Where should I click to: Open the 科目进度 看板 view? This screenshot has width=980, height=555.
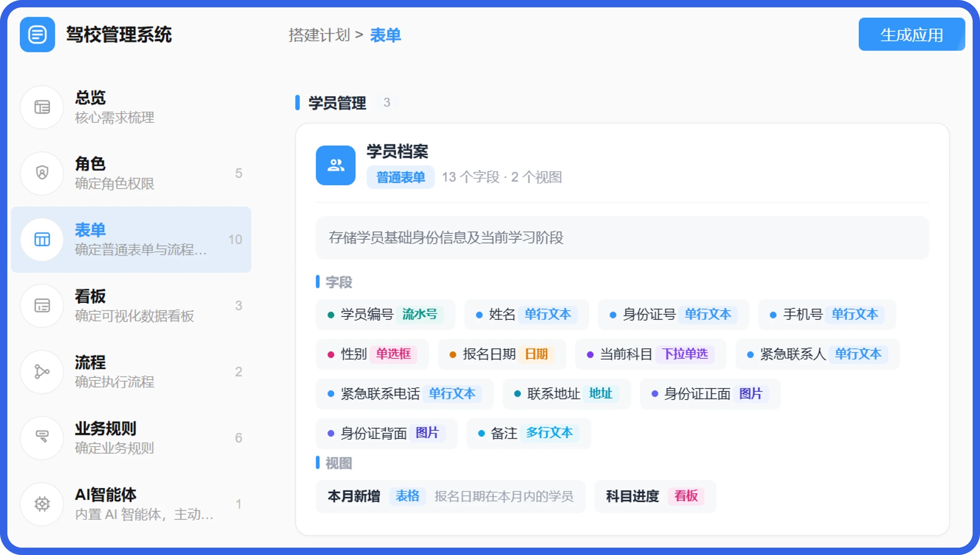(x=655, y=496)
